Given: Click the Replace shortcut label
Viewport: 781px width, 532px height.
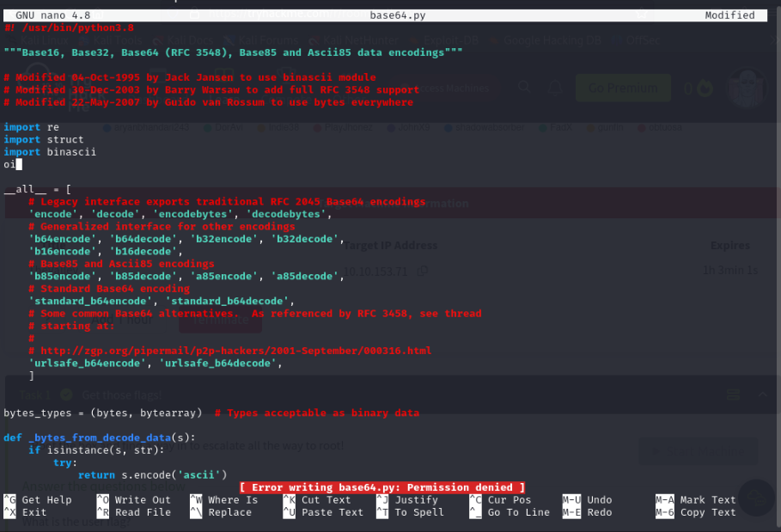Looking at the screenshot, I should [x=229, y=512].
